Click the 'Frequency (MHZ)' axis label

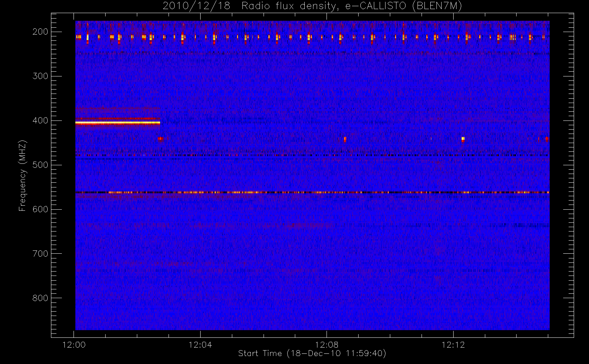tap(23, 175)
